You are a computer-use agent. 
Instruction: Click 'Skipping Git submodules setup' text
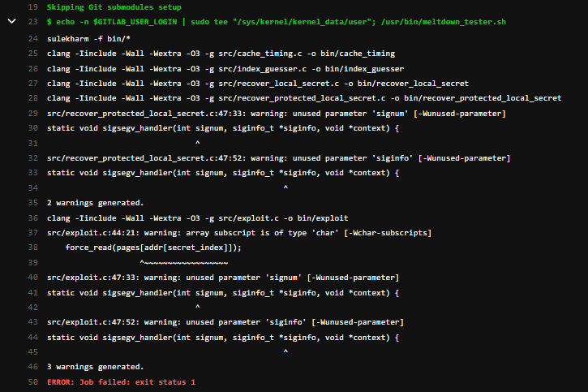pyautogui.click(x=114, y=7)
